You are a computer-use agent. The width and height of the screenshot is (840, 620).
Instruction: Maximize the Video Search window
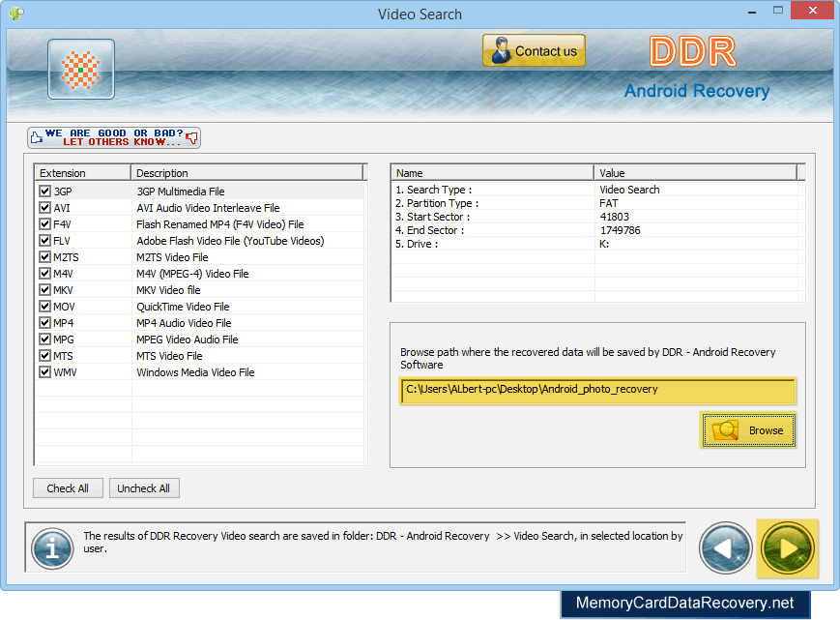click(x=778, y=11)
